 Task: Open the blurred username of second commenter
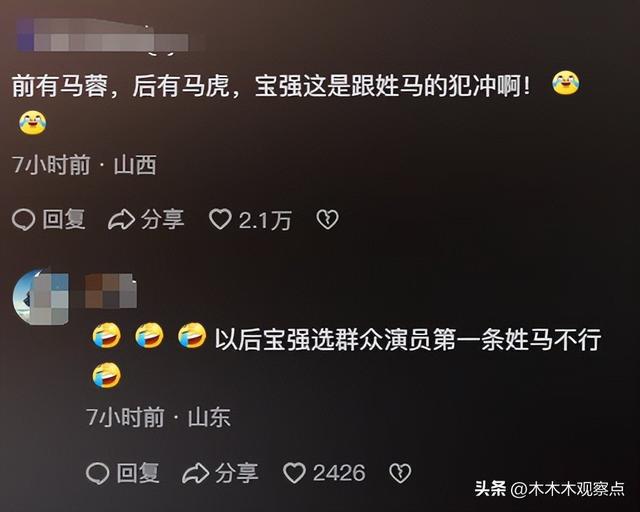(111, 291)
